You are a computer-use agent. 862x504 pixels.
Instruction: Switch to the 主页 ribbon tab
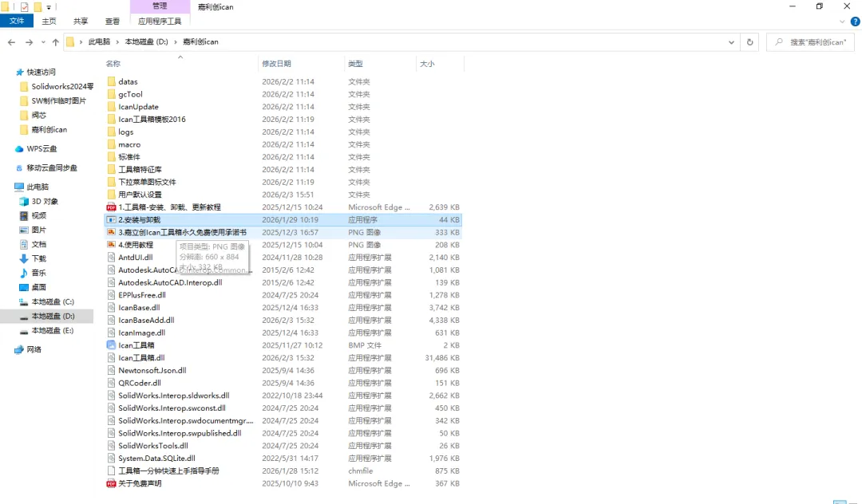(49, 22)
